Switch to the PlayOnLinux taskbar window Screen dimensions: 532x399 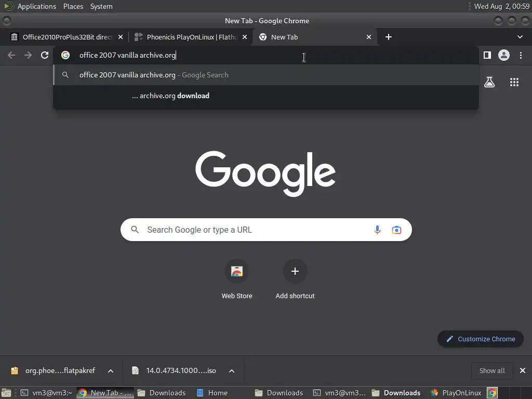click(x=457, y=393)
